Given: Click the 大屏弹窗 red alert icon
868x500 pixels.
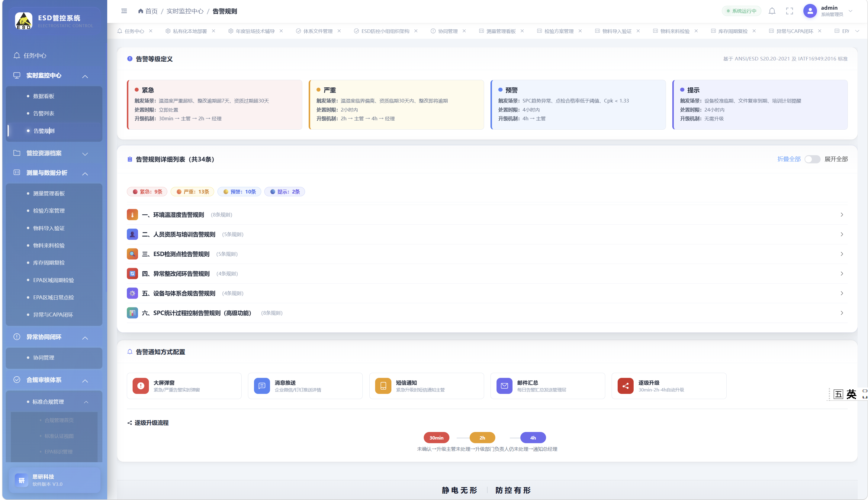Looking at the screenshot, I should (x=141, y=386).
